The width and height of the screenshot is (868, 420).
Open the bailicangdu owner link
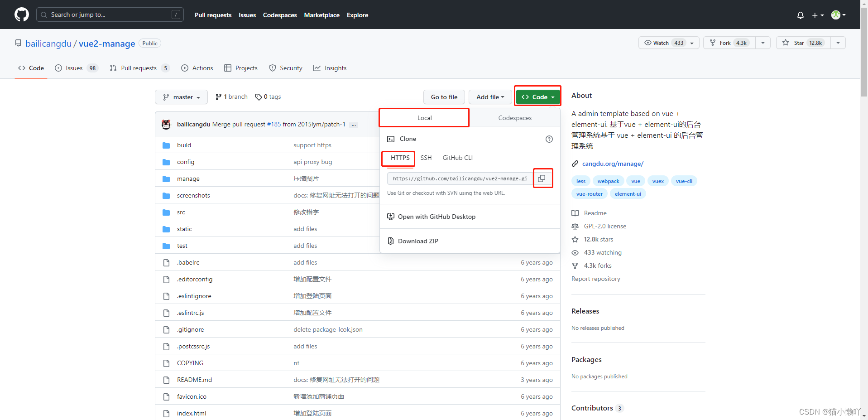point(48,43)
